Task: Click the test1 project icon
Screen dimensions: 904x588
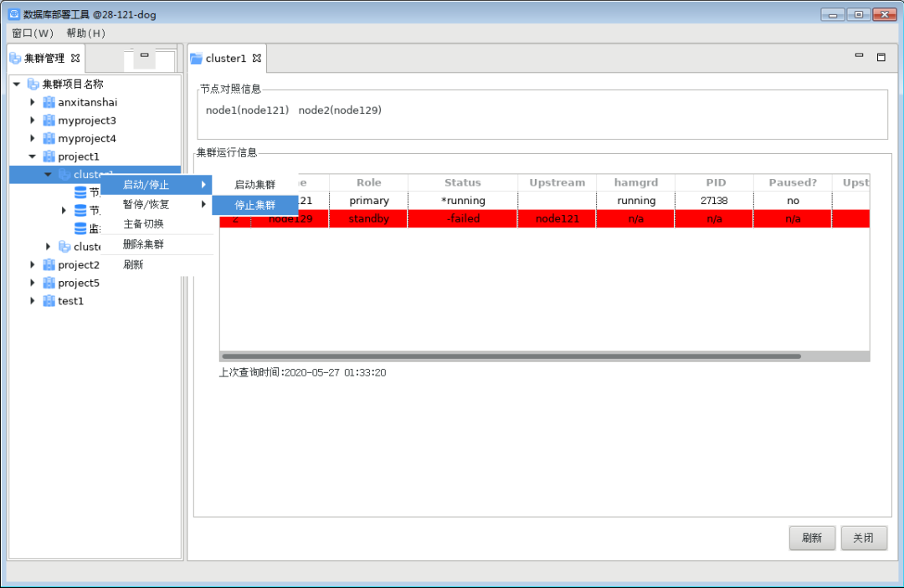Action: [x=49, y=300]
